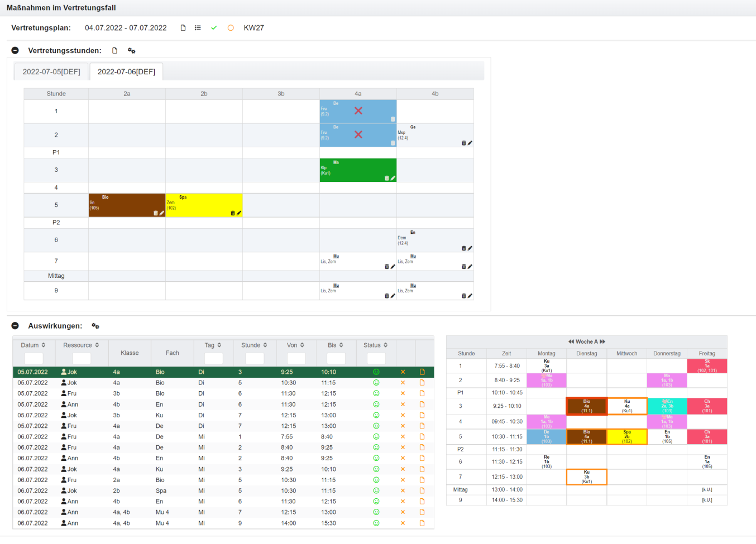Delete the yellow Spa lesson via trash icon
The image size is (756, 544).
[x=233, y=213]
